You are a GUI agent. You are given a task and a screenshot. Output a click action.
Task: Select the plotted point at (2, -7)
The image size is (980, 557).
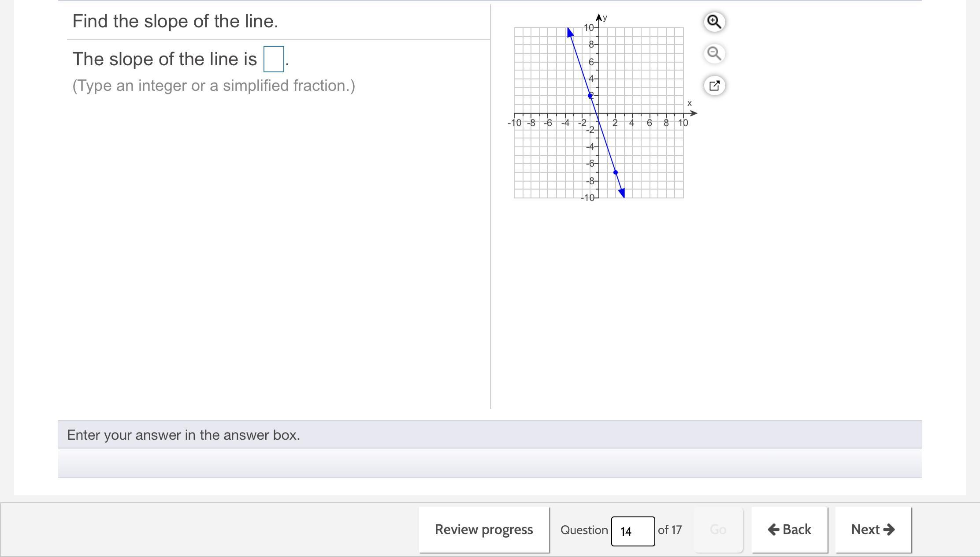tap(616, 172)
